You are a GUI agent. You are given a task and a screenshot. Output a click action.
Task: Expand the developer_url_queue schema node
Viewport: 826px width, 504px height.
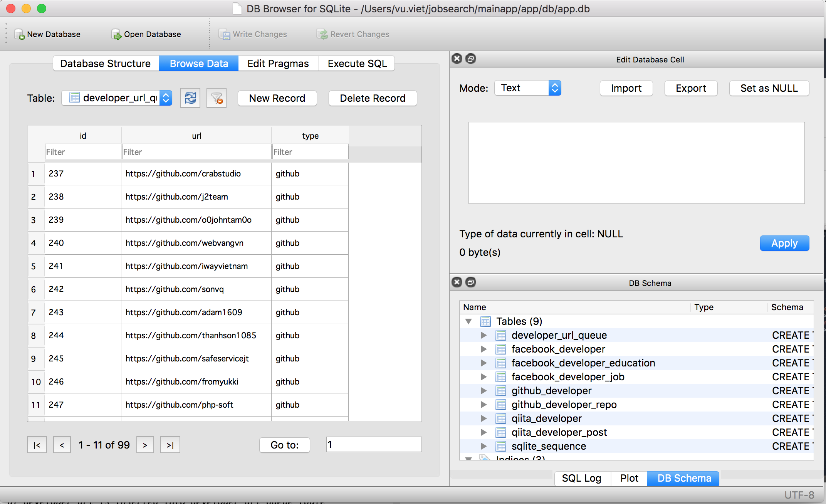484,335
